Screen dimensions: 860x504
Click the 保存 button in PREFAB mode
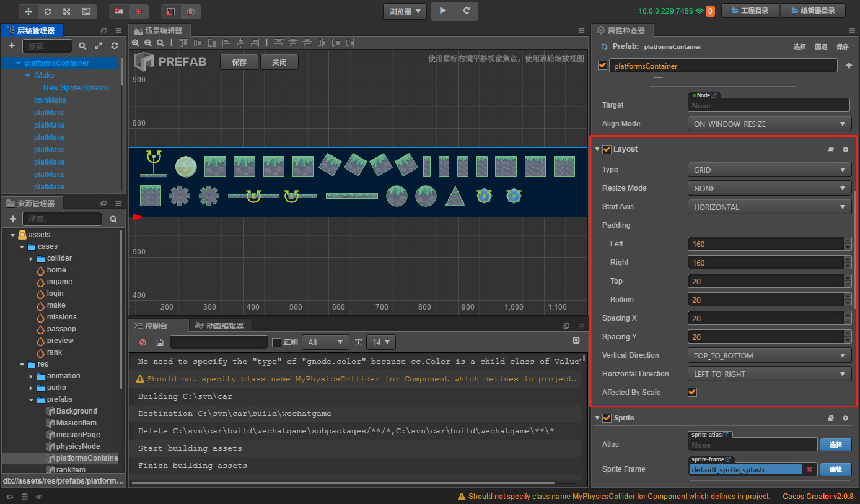point(239,61)
